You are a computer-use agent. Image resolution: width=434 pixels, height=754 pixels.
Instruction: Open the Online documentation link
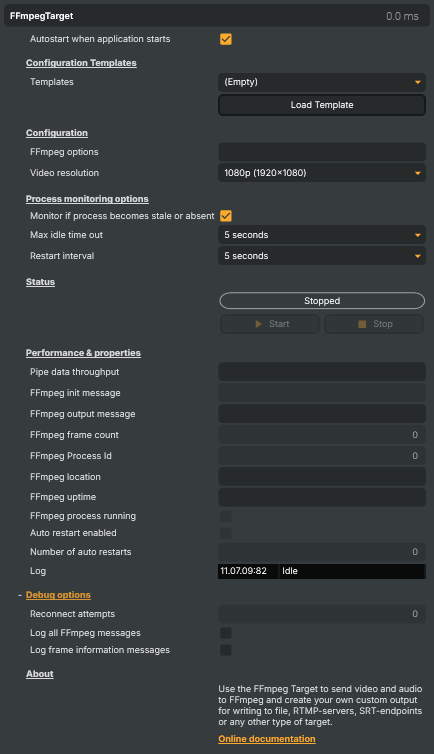[x=267, y=739]
